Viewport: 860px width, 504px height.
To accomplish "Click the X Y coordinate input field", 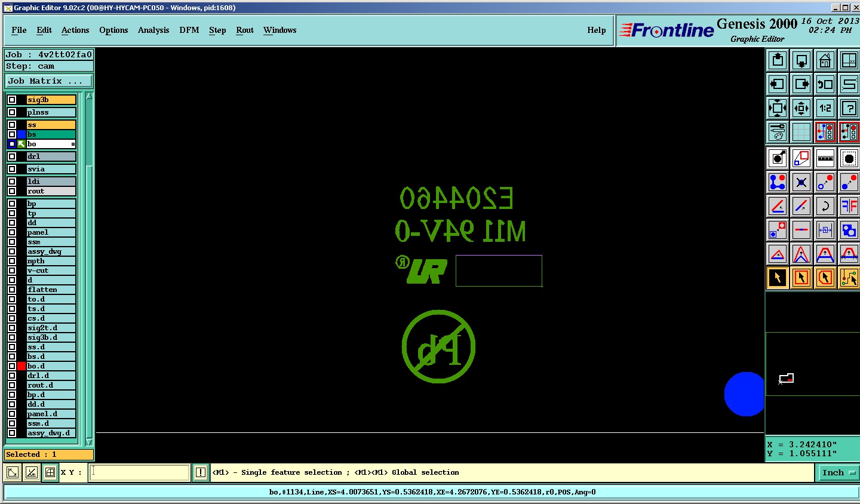I will point(140,472).
